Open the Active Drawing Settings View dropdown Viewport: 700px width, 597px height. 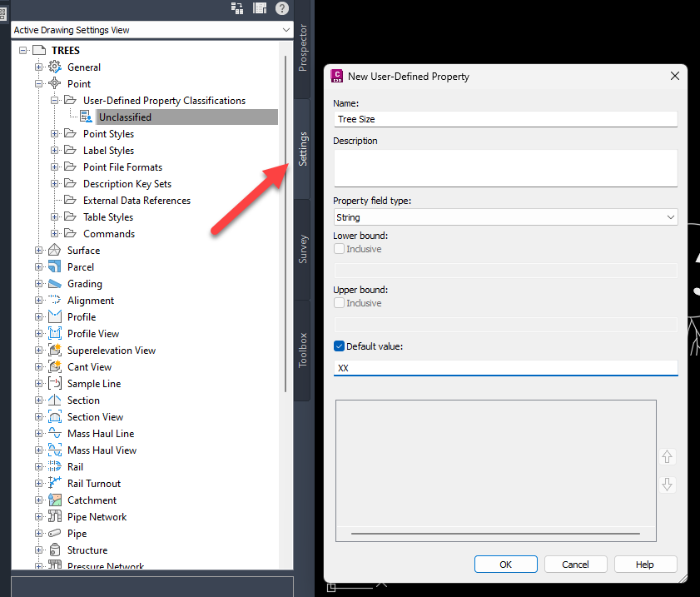coord(286,28)
